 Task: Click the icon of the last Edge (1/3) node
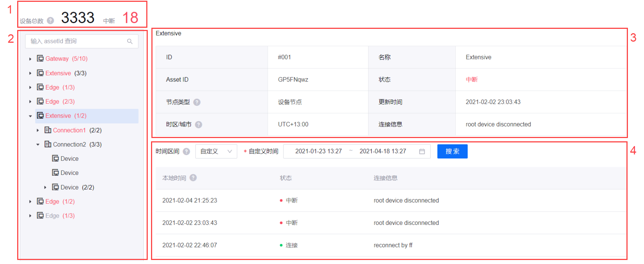pyautogui.click(x=40, y=216)
